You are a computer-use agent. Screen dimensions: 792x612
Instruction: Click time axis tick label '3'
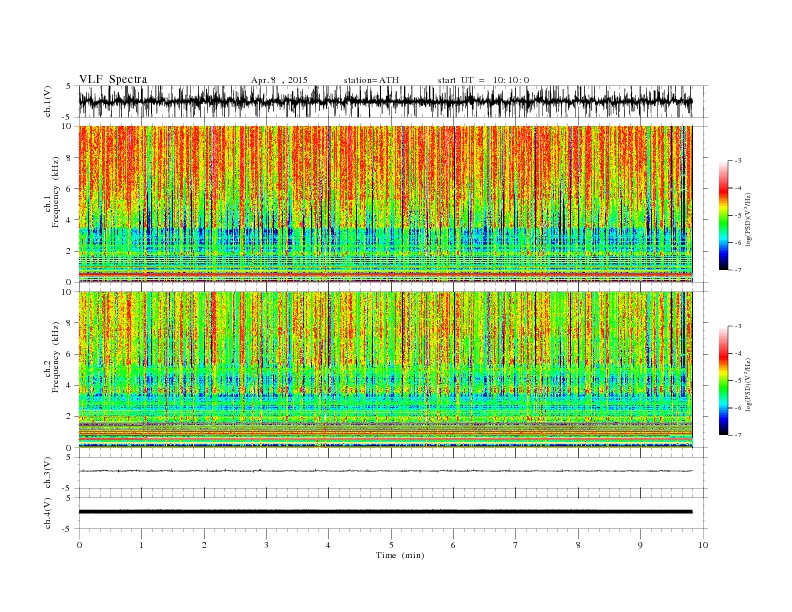[x=266, y=545]
